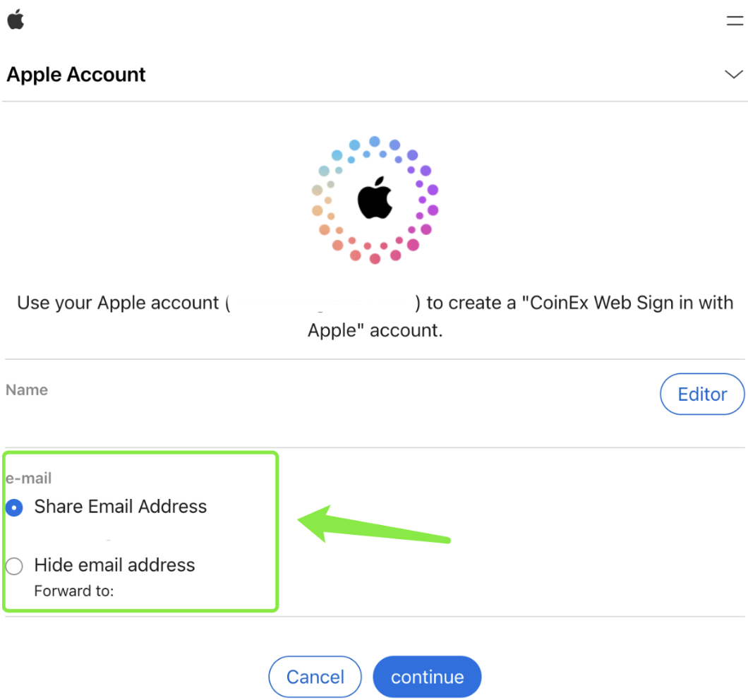This screenshot has height=700, width=748.
Task: Expand the Apple Account chevron
Action: [x=734, y=74]
